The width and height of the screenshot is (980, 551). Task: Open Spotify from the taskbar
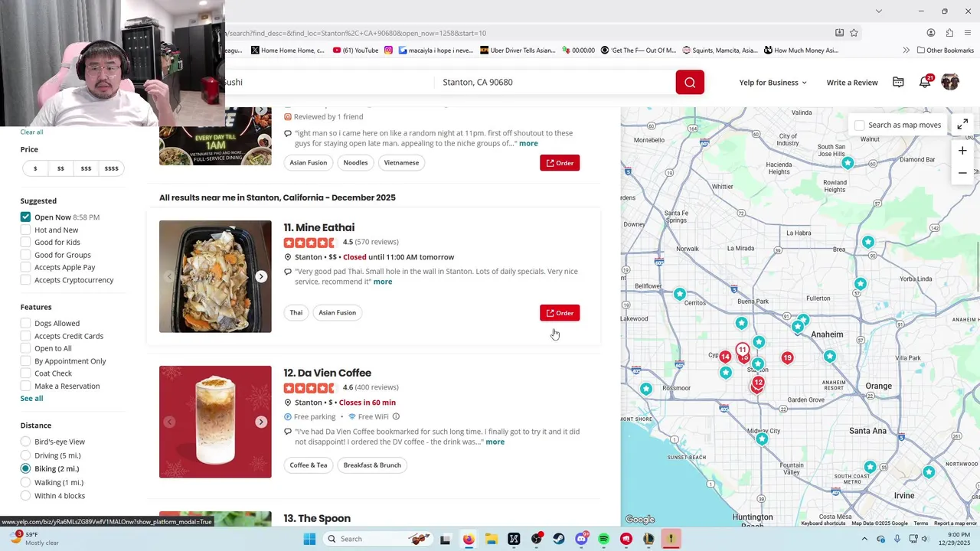pyautogui.click(x=604, y=539)
